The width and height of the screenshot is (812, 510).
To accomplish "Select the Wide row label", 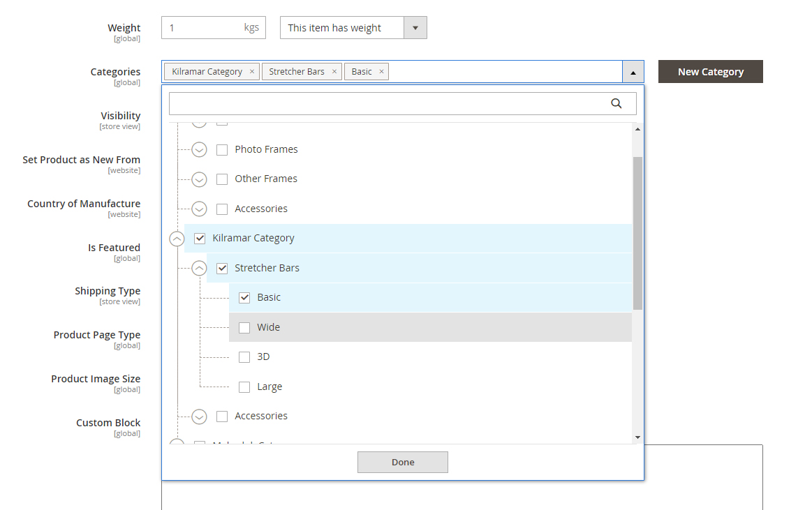I will point(268,327).
